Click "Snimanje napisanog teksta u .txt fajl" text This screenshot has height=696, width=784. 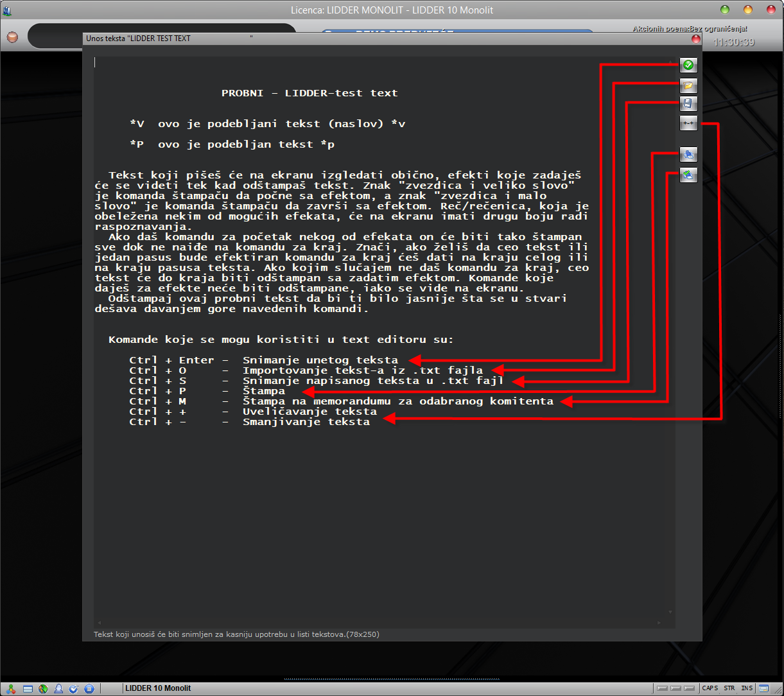373,381
